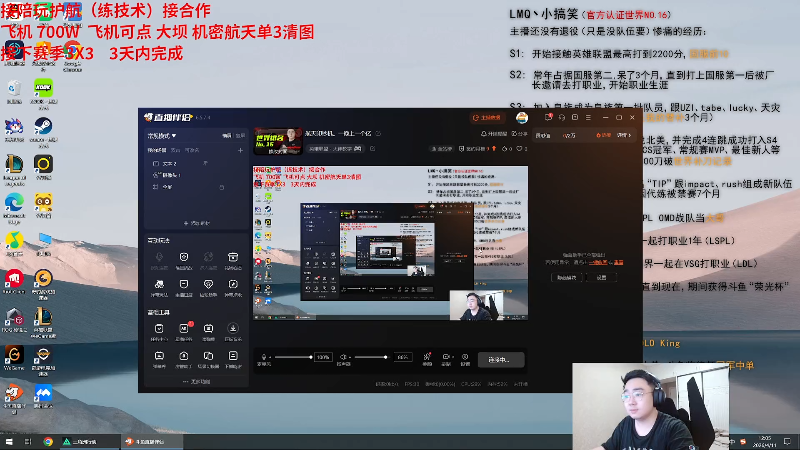
Task: Mute the speaker icon in the control bar
Action: (343, 357)
